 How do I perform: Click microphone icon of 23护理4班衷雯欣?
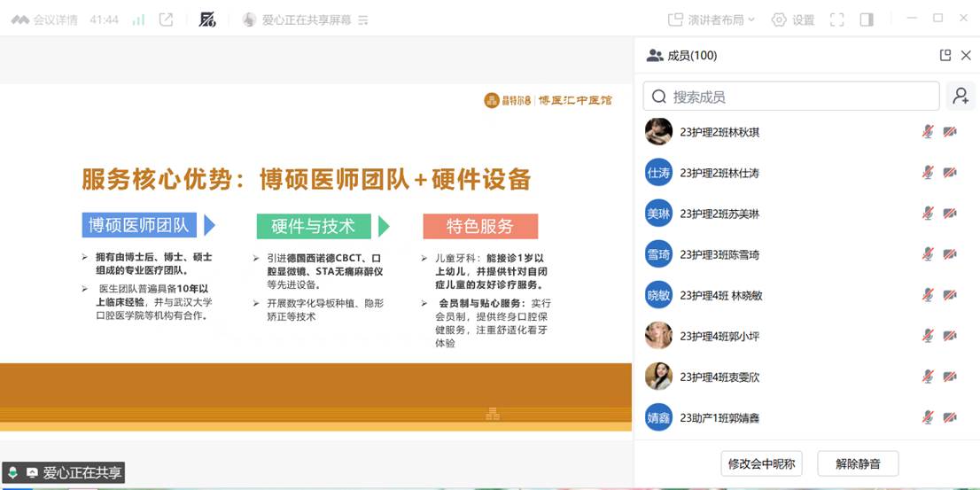[928, 377]
